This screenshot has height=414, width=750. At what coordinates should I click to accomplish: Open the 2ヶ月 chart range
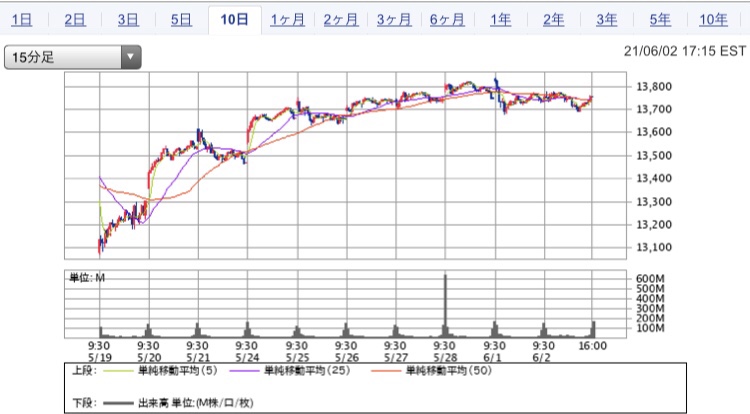341,20
